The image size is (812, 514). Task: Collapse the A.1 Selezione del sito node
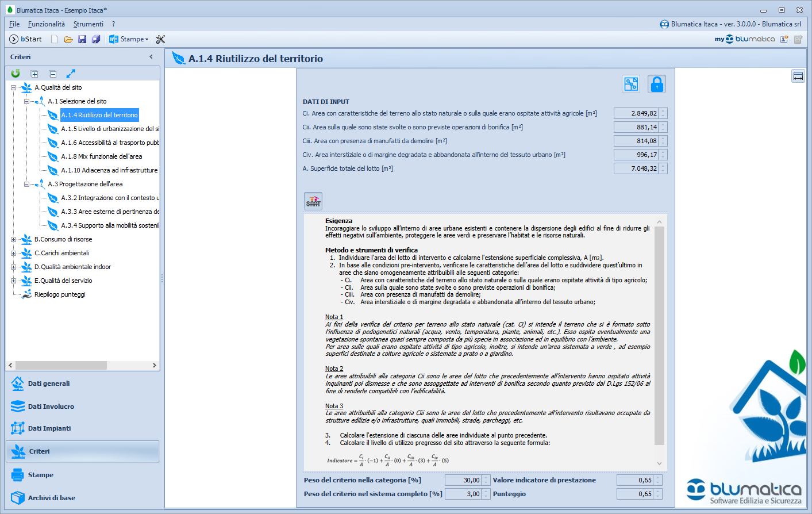coord(27,102)
